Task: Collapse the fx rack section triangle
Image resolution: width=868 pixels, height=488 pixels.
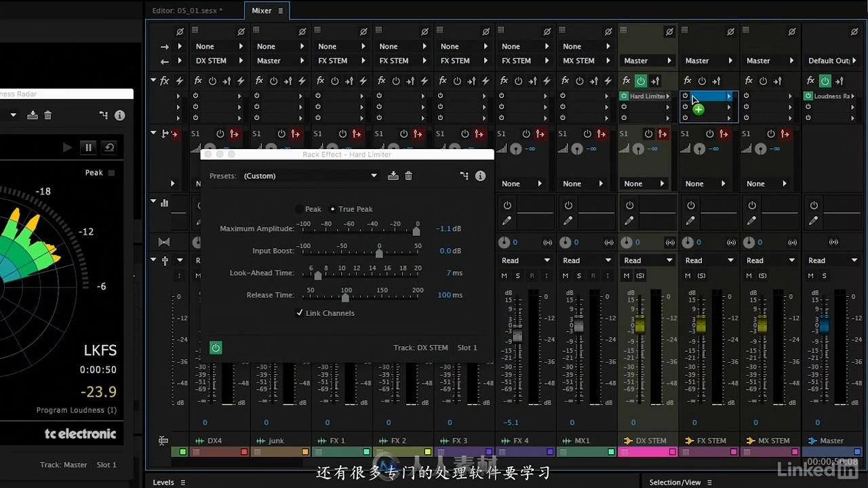Action: click(x=154, y=81)
